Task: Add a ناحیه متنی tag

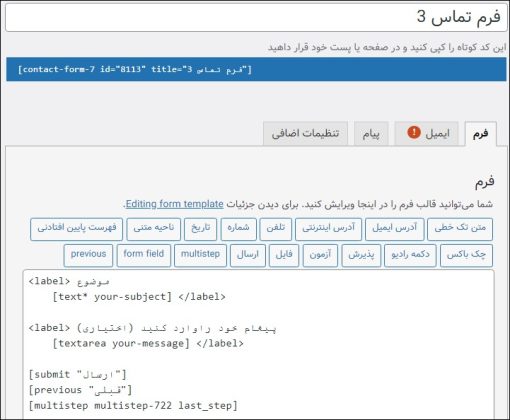Action: (x=154, y=229)
